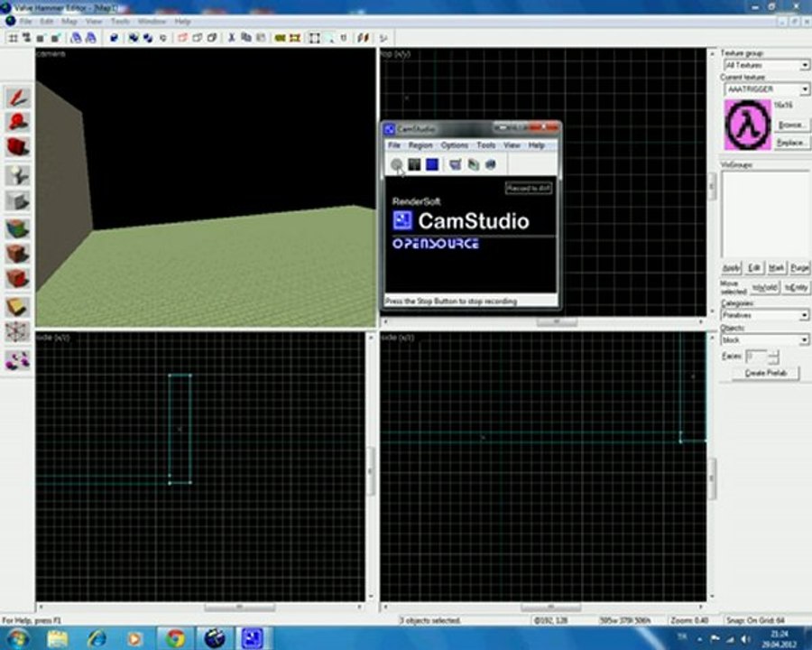The height and width of the screenshot is (650, 812).
Task: Open the Objects block dropdown
Action: point(765,339)
